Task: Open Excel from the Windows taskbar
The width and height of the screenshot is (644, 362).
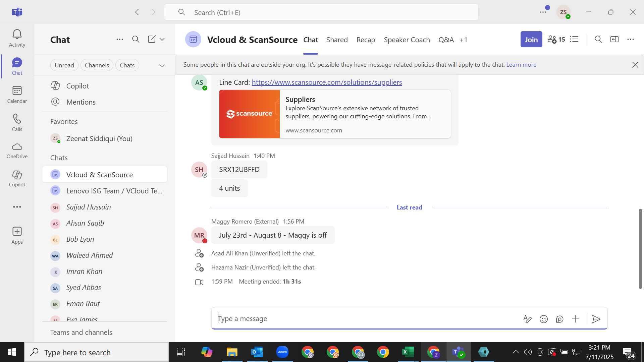Action: (408, 352)
